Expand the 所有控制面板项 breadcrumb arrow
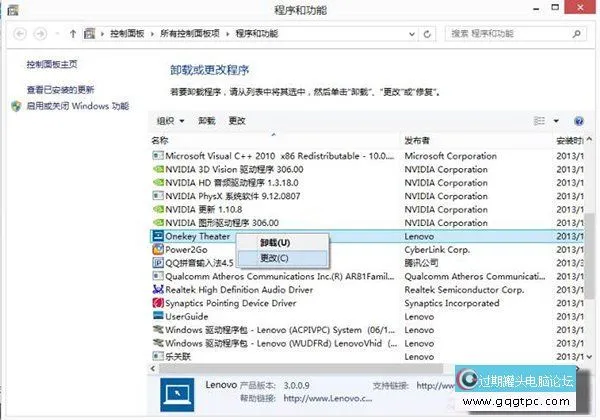This screenshot has width=600, height=420. pos(228,34)
